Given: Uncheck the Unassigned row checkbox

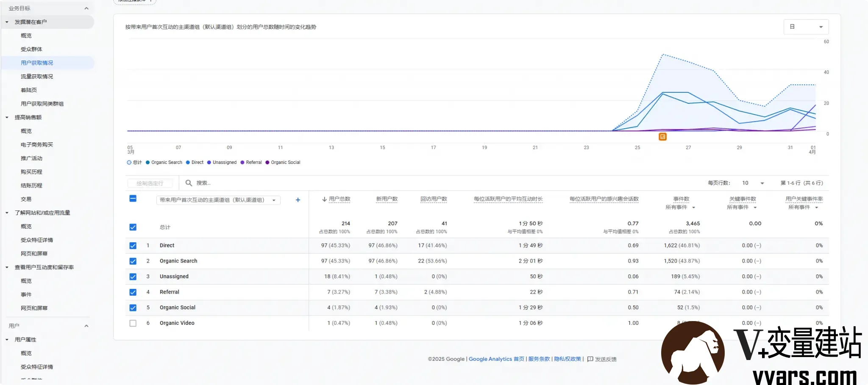Looking at the screenshot, I should click(x=133, y=277).
